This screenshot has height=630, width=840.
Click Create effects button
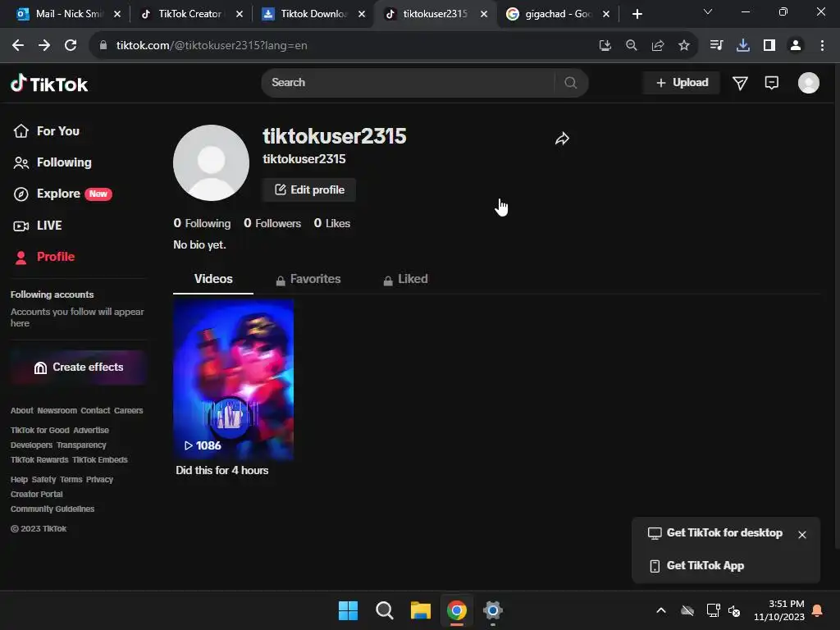tap(78, 367)
